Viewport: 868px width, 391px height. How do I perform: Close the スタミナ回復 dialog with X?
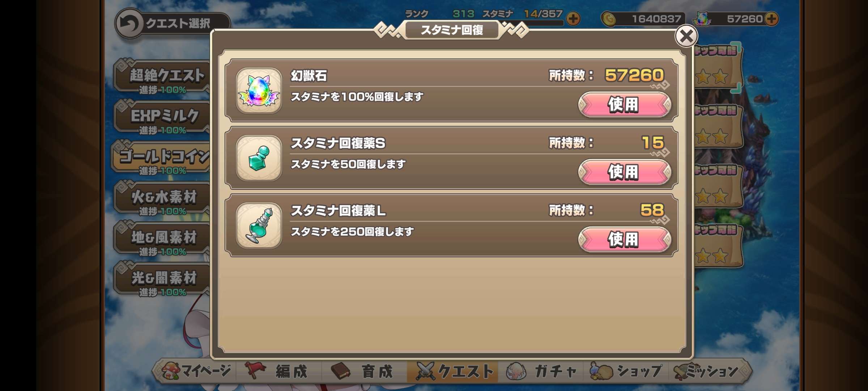tap(686, 36)
